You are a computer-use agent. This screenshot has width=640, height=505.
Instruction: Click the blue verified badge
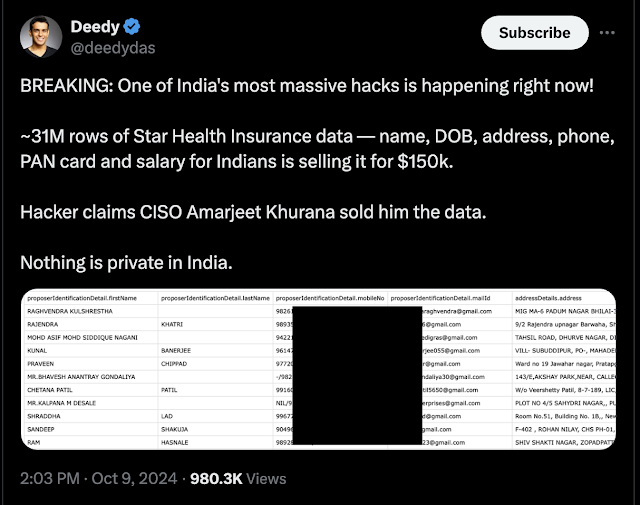(x=131, y=27)
